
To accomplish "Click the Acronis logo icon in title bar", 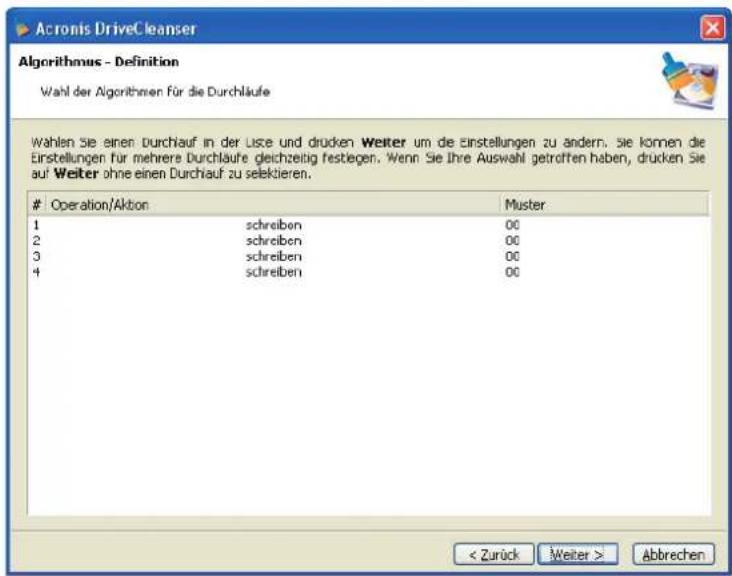I will click(x=22, y=29).
